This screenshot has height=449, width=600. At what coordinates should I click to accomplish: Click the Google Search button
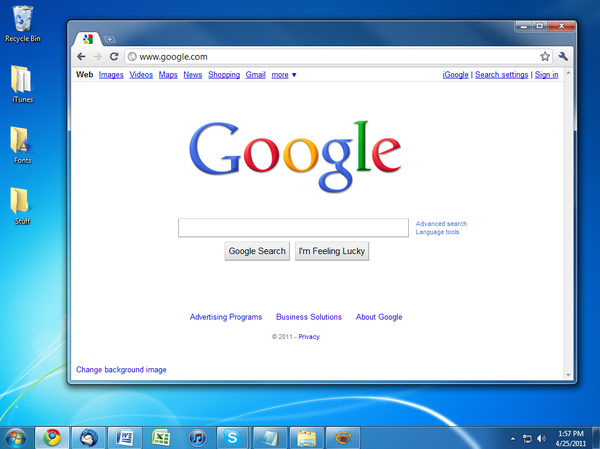click(x=257, y=251)
